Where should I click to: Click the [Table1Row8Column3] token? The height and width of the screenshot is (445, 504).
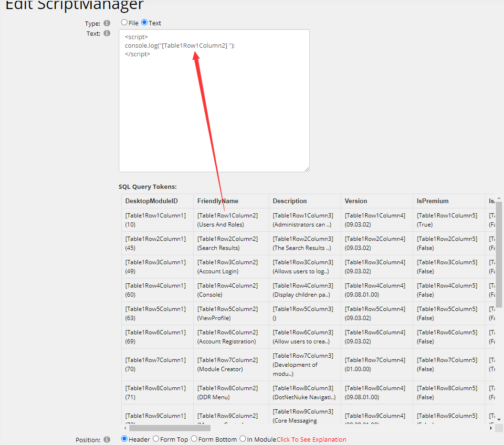click(303, 388)
